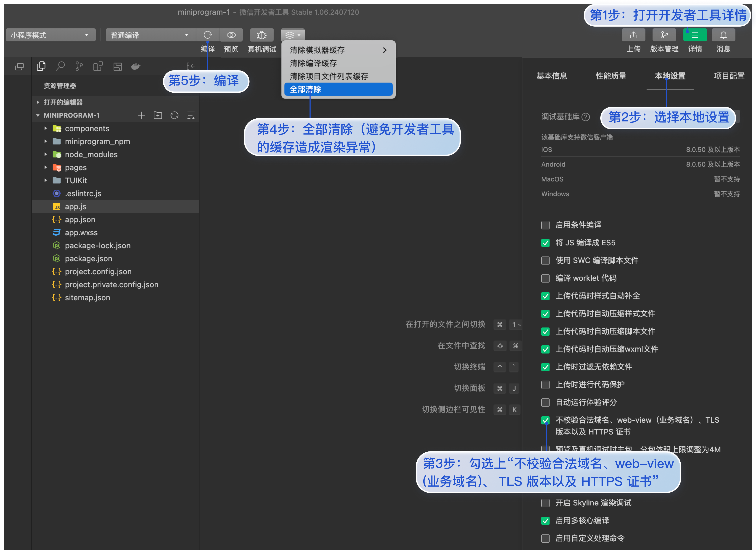Open the search magnifier sidebar icon
This screenshot has width=756, height=554.
click(60, 66)
